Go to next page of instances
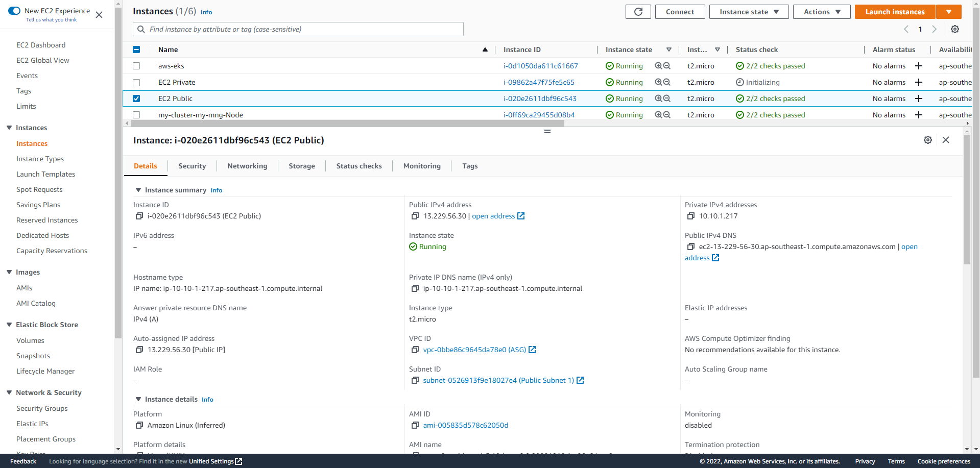This screenshot has width=980, height=468. [x=934, y=29]
